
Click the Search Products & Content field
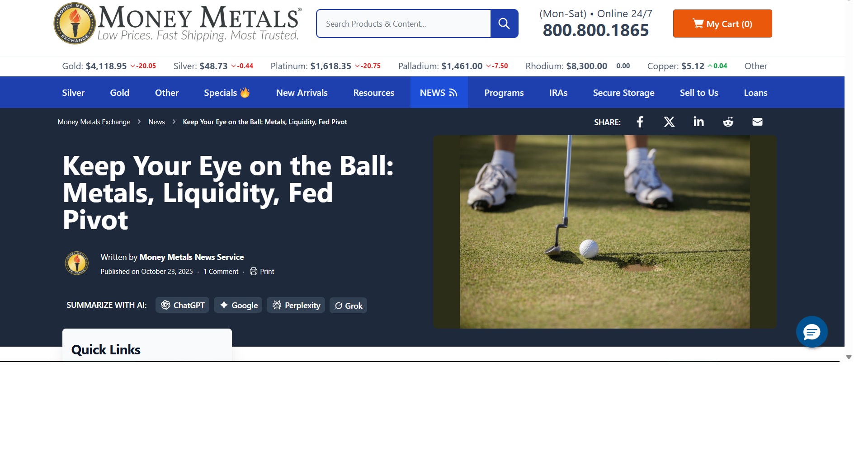tap(403, 24)
